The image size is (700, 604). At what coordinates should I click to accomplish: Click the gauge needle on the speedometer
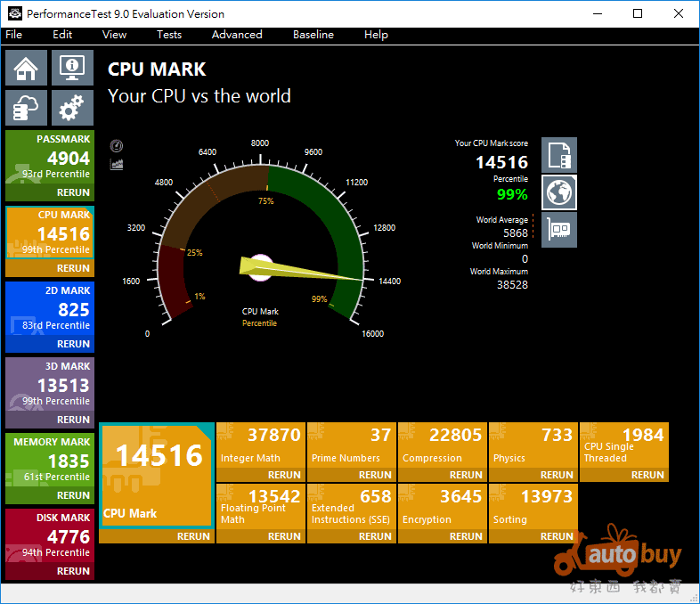tap(299, 269)
